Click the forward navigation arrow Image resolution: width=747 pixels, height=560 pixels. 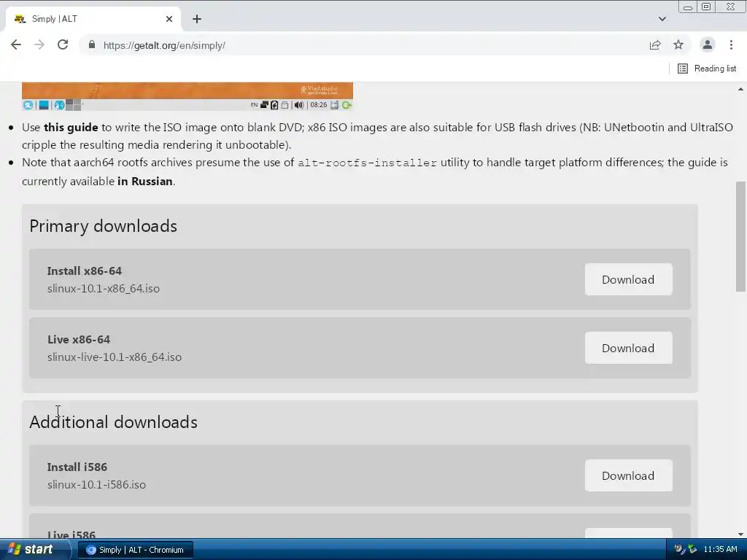coord(39,44)
